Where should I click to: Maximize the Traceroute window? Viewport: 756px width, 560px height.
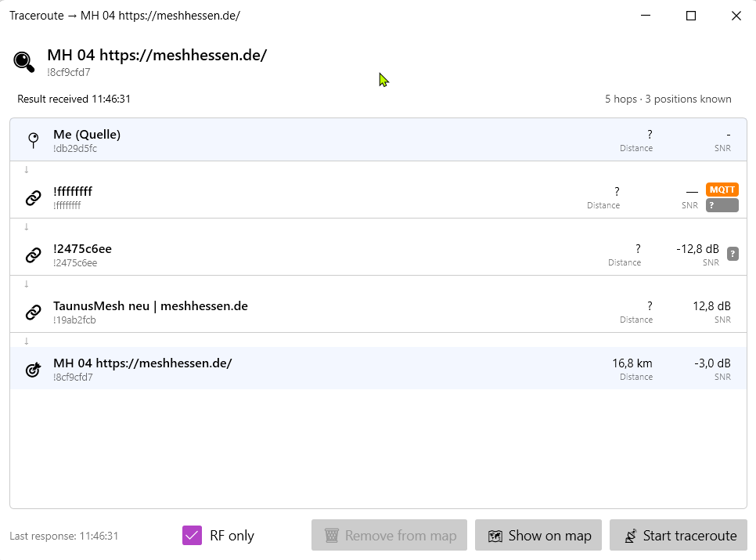(x=691, y=16)
